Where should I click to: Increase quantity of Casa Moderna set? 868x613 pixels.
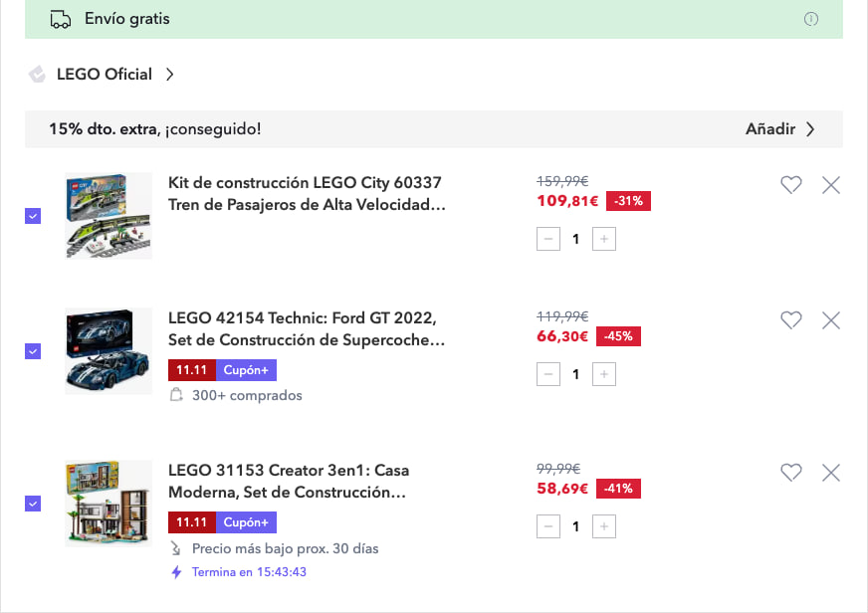[604, 526]
